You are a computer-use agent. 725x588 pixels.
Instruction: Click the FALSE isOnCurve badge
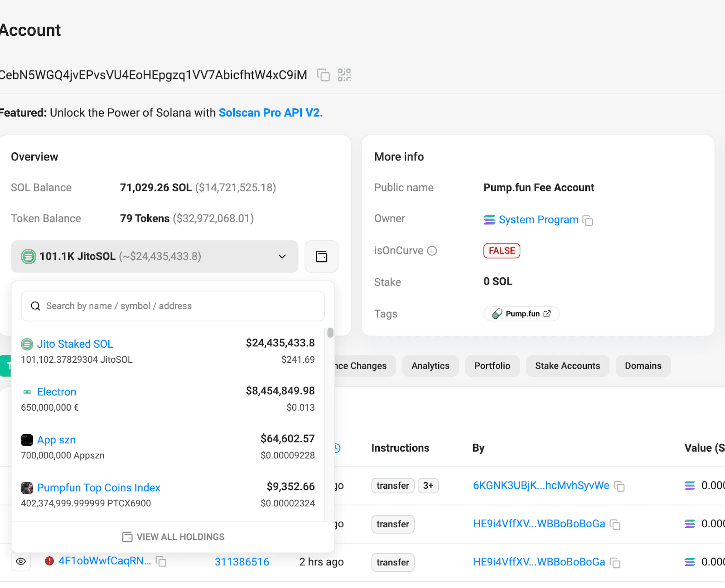coord(502,251)
